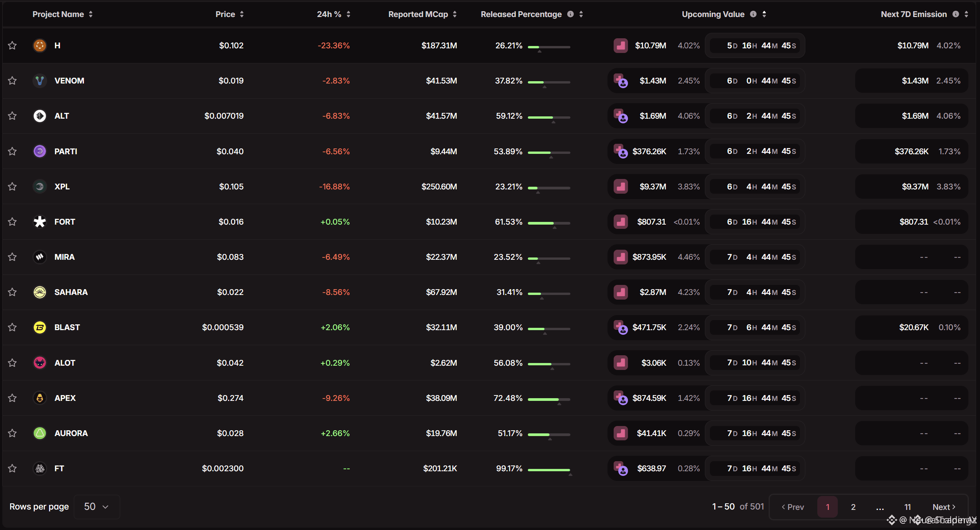This screenshot has height=530, width=980.
Task: Jump to page 11 in pagination
Action: (908, 507)
